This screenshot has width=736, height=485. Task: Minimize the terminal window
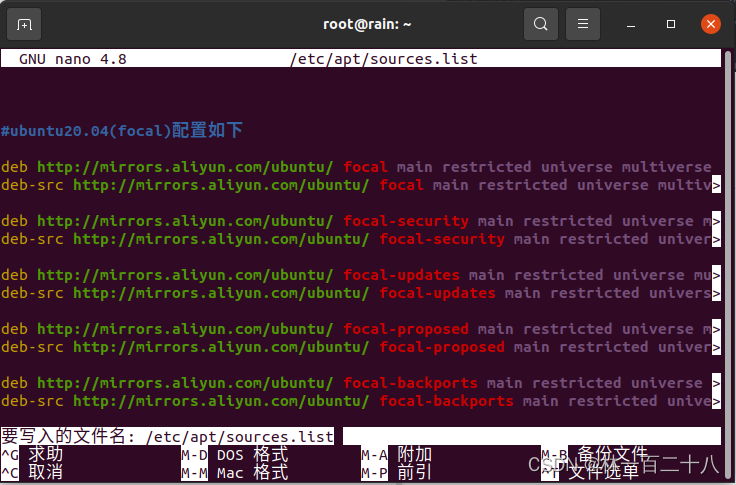(631, 24)
